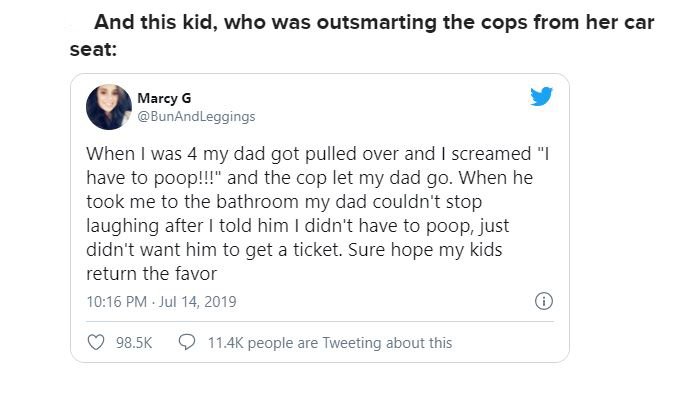Viewport: 695px width, 394px height.
Task: Open the tweet info circle icon
Action: (543, 301)
